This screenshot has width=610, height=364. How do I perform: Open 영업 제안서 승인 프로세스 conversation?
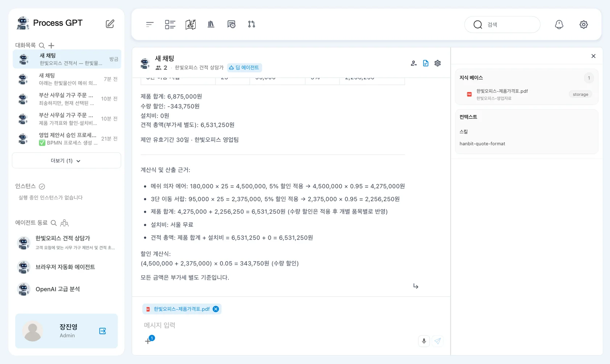coord(67,139)
